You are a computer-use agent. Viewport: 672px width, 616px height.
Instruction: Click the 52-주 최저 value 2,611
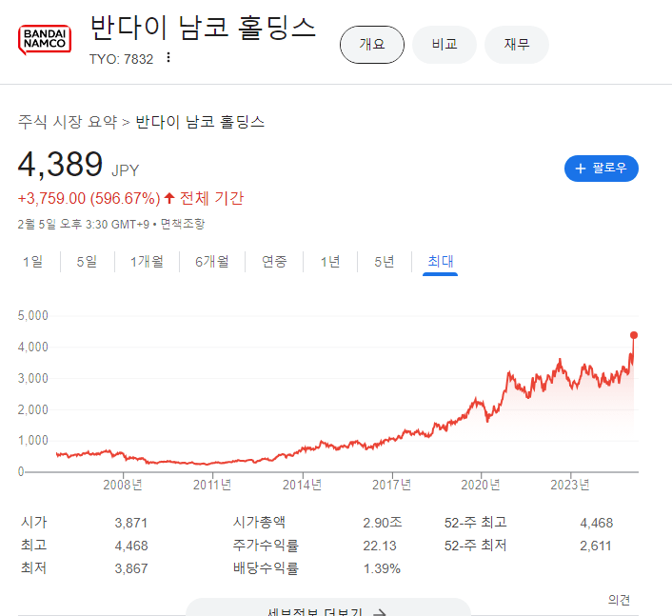[x=595, y=546]
